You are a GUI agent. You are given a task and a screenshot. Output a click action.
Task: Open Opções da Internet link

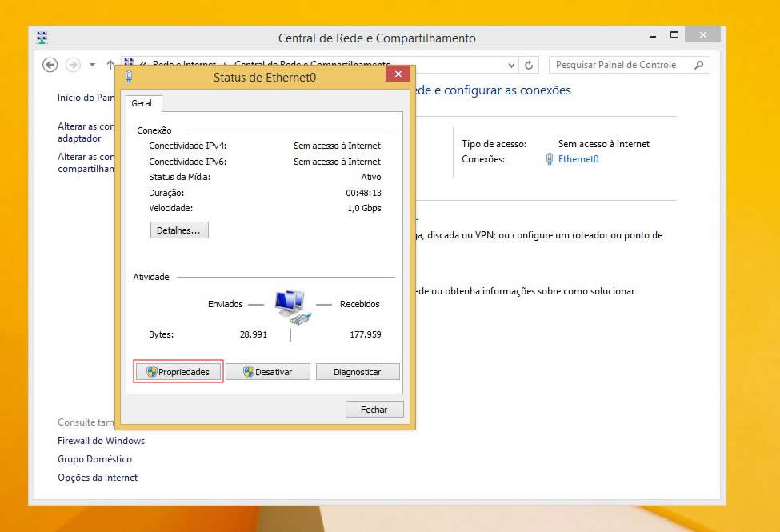[x=98, y=478]
